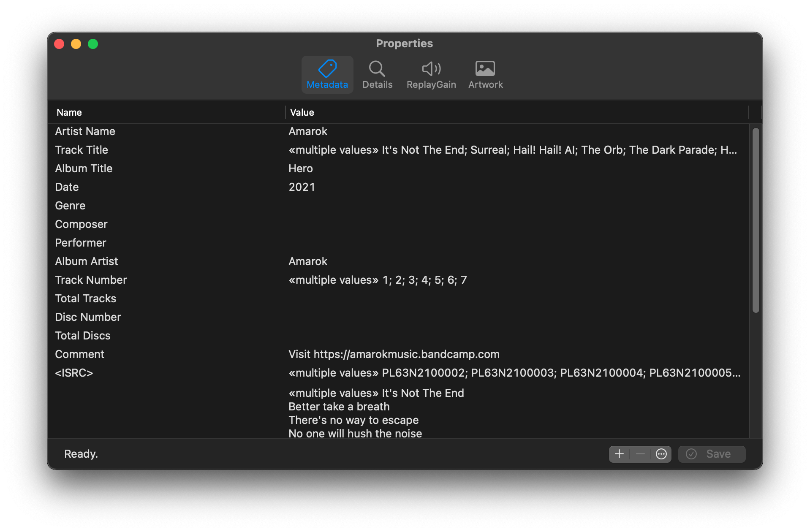Select the Genre row

coord(398,206)
